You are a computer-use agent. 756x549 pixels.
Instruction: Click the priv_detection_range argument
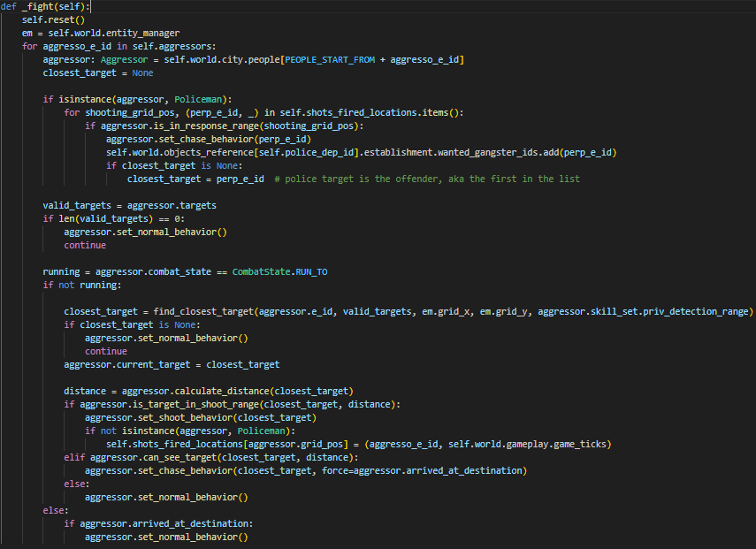point(699,311)
